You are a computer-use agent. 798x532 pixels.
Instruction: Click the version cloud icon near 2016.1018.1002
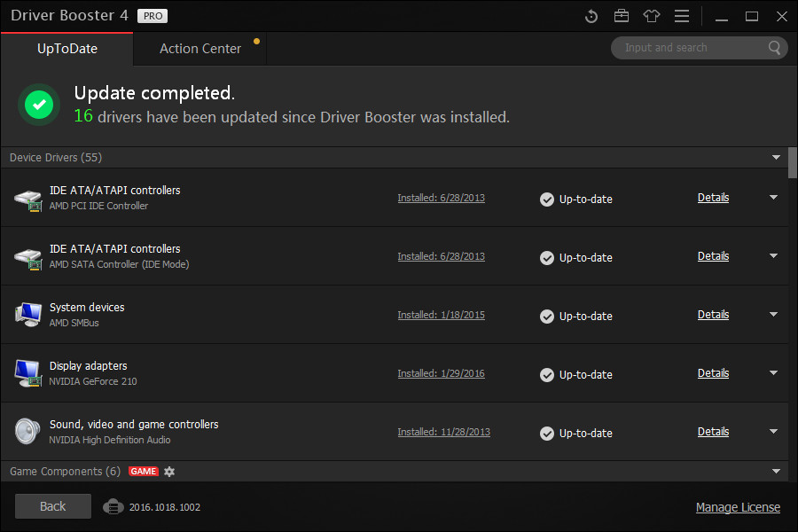click(113, 507)
